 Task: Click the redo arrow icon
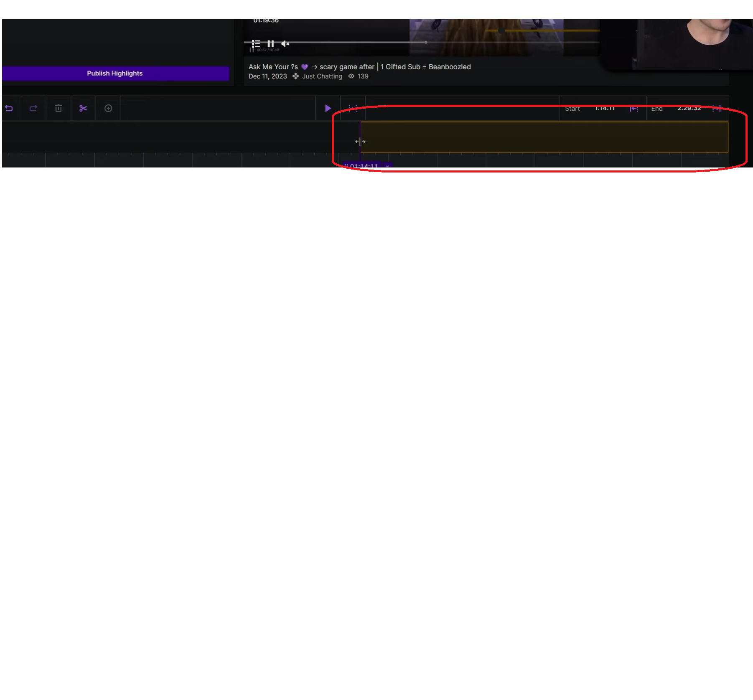(x=33, y=109)
